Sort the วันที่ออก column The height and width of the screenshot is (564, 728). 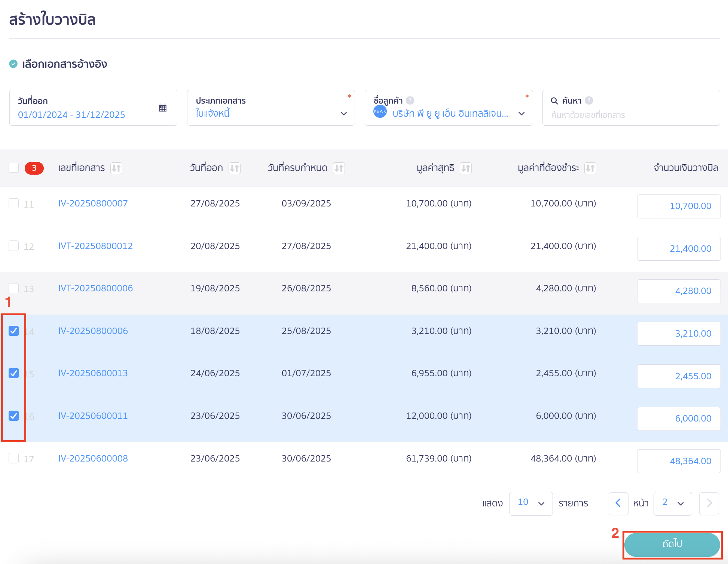coord(235,168)
